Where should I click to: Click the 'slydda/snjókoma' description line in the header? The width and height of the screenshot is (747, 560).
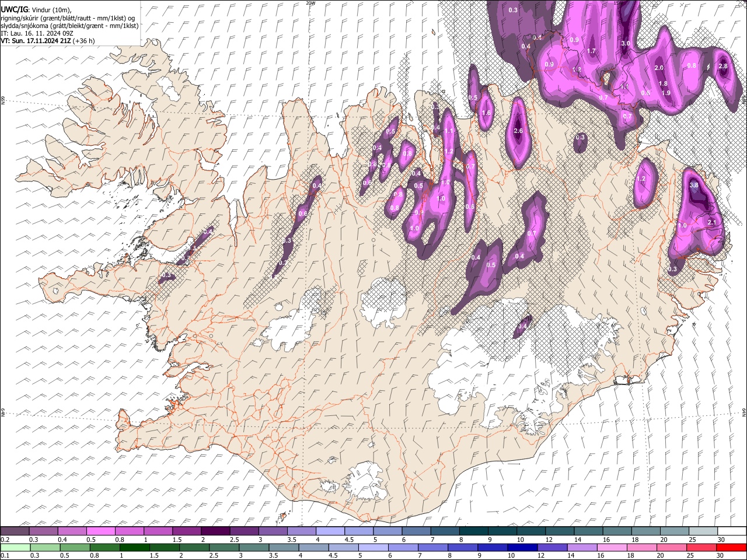[x=69, y=26]
